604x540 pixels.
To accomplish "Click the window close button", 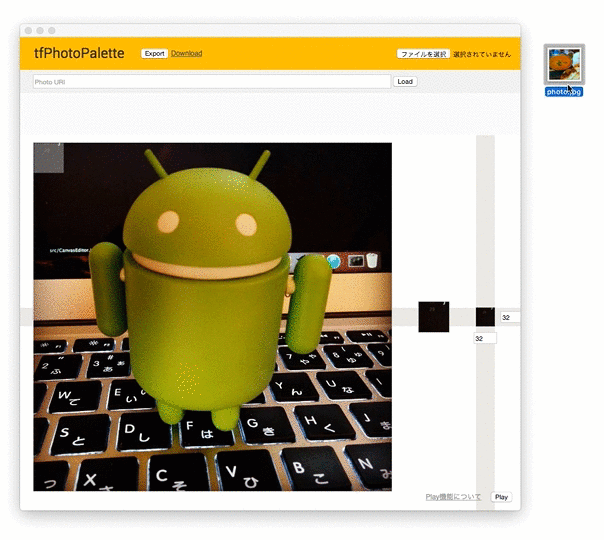I will click(x=28, y=30).
